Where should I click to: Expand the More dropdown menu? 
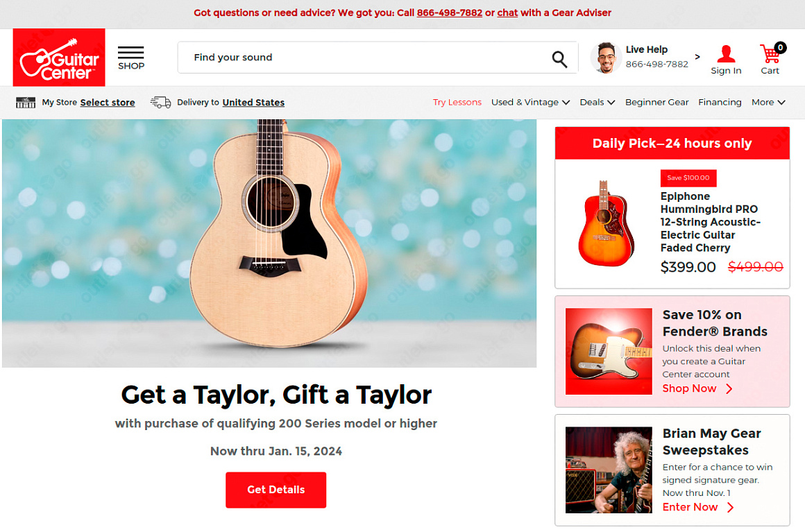[768, 102]
